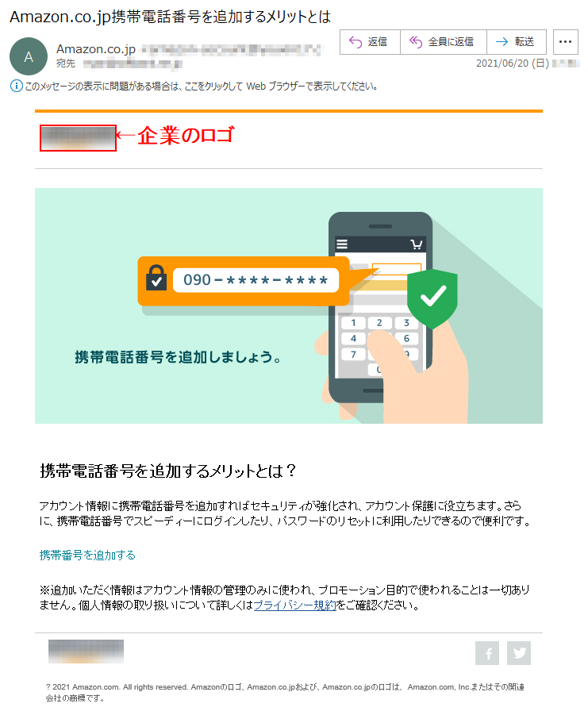Click the Twitter icon in footer
This screenshot has width=588, height=715.
click(x=519, y=653)
